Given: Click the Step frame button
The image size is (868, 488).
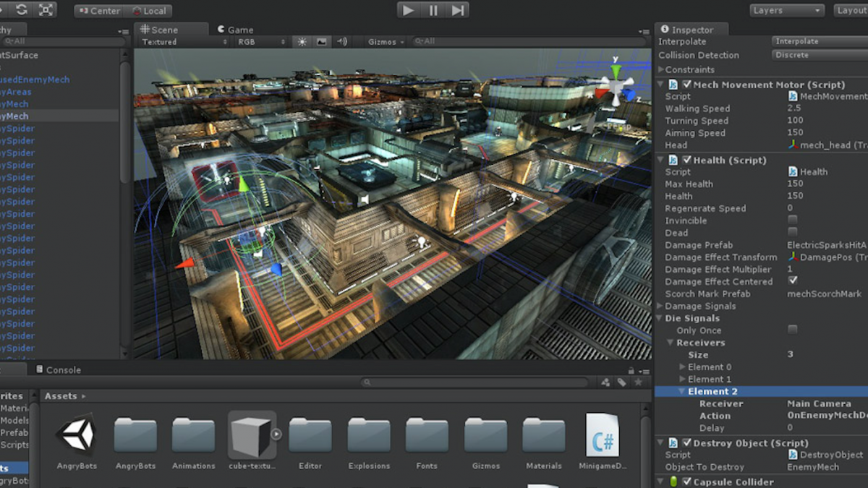Looking at the screenshot, I should point(457,10).
